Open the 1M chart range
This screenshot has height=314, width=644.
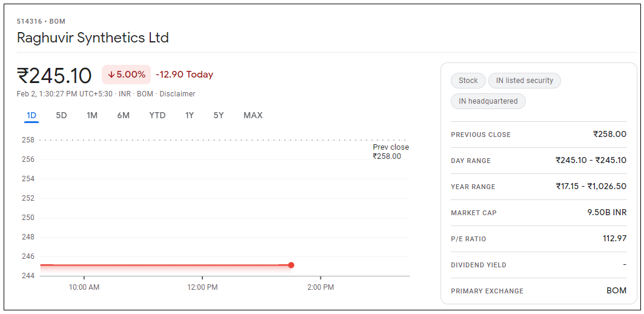(x=92, y=116)
